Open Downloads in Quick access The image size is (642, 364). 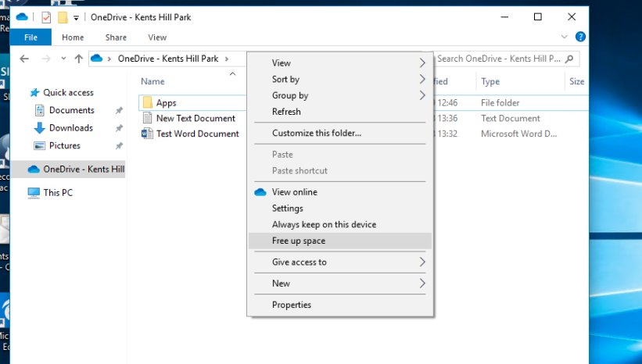coord(71,128)
